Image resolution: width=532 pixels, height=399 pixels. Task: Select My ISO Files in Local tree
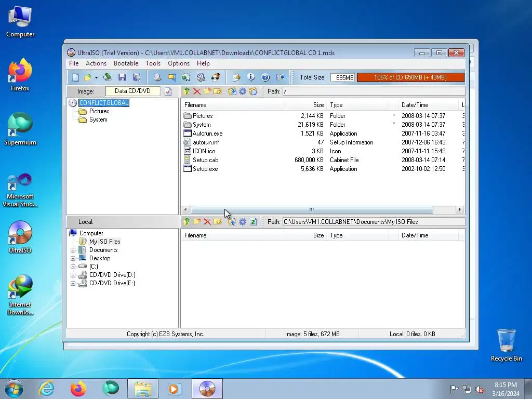(104, 242)
